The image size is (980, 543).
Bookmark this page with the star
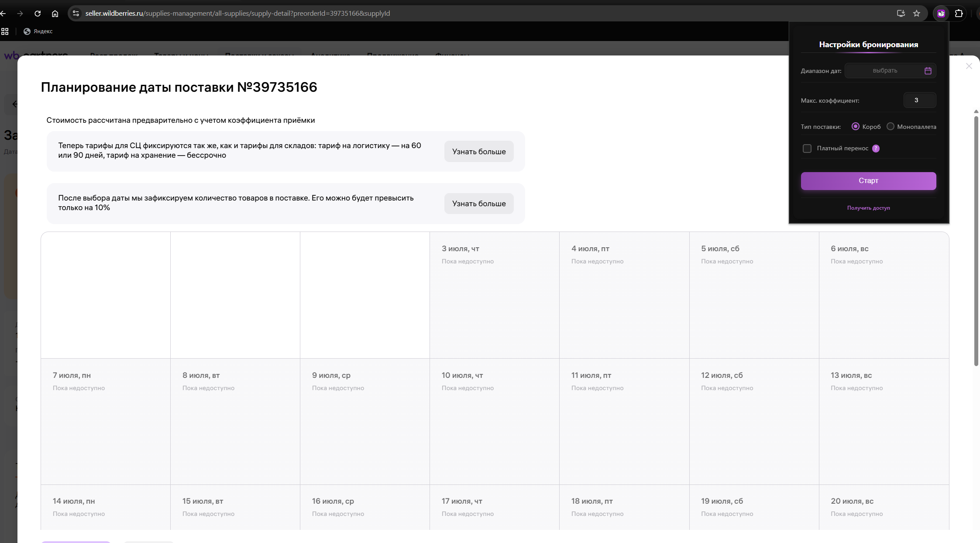tap(917, 14)
